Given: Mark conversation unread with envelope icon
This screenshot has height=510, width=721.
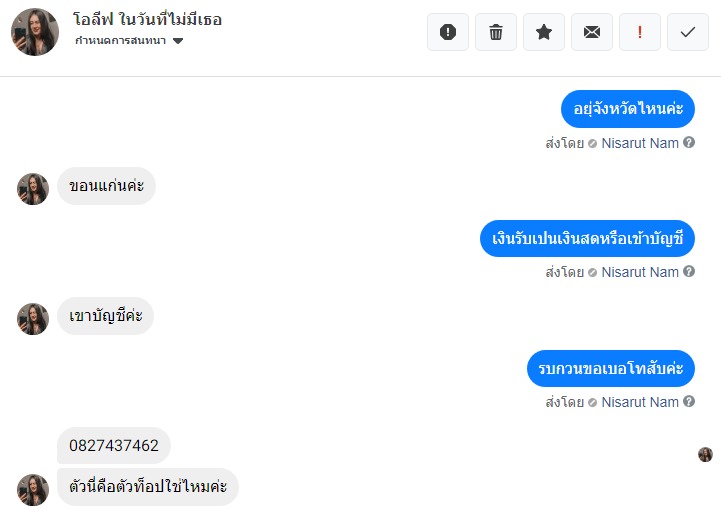Looking at the screenshot, I should [592, 32].
